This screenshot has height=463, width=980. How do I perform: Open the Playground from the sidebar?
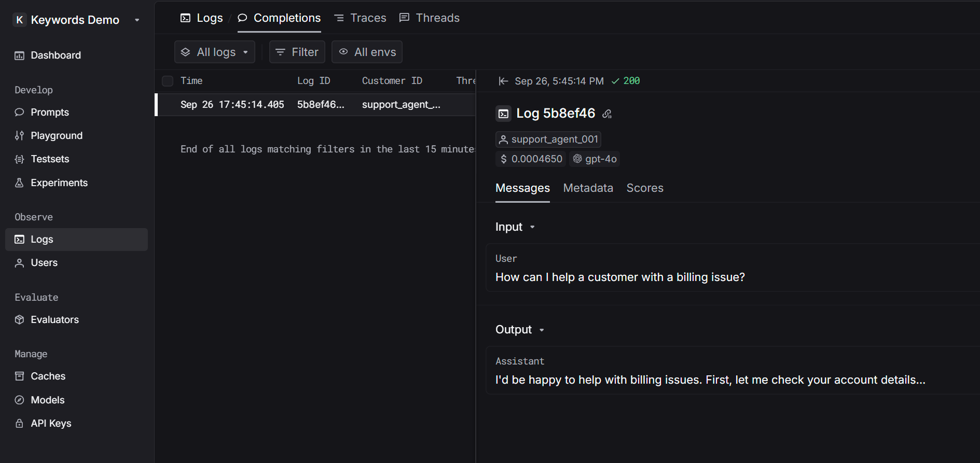coord(56,136)
